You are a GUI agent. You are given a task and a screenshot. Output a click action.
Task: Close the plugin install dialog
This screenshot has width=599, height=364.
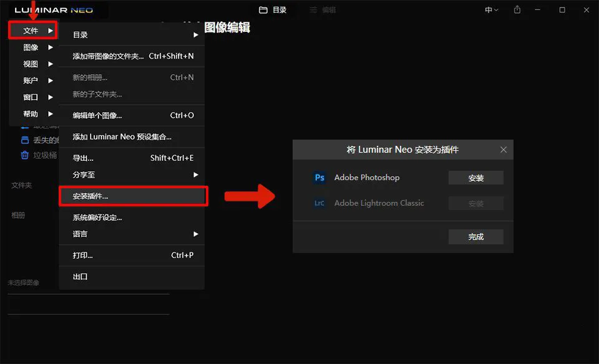coord(504,150)
